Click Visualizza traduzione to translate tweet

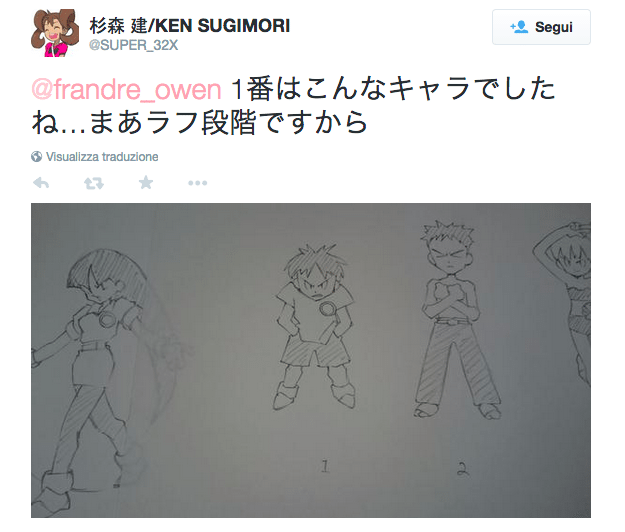coord(102,157)
